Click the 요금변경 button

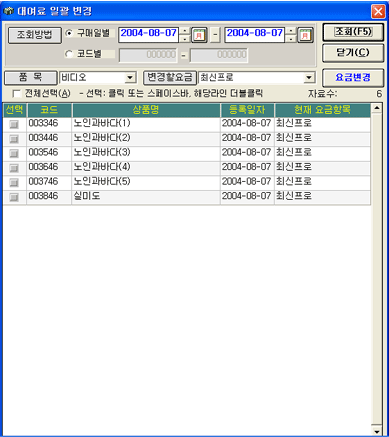click(353, 78)
